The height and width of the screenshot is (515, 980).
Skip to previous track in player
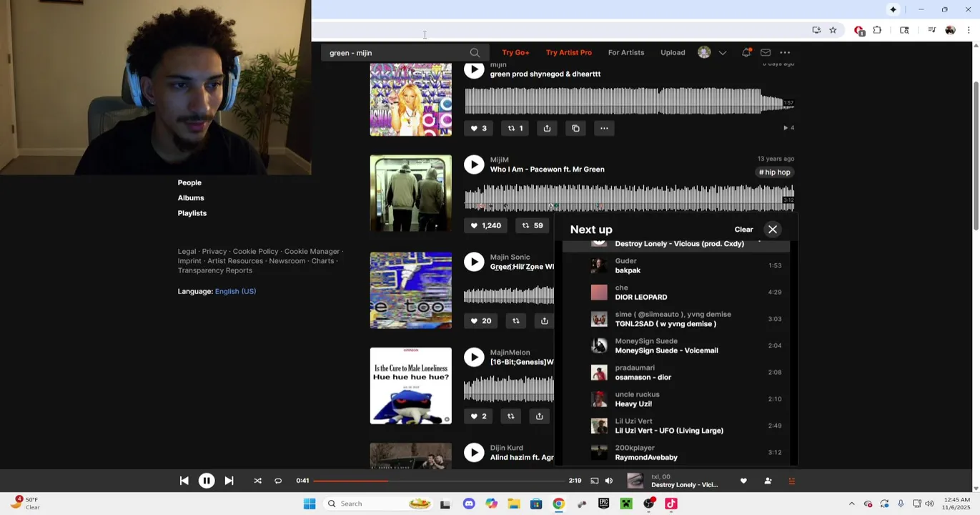coord(184,481)
